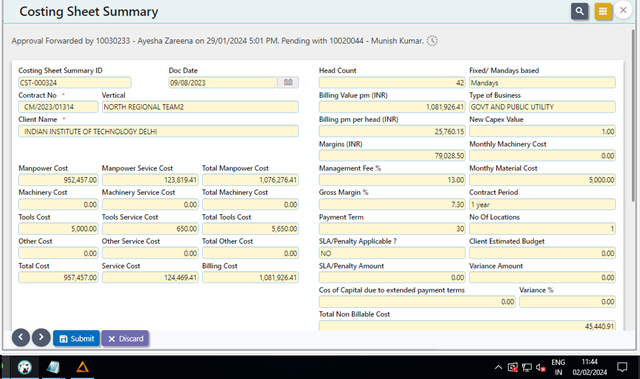Open the orange triangle taskbar app
Viewport: 640px width, 379px height.
[x=82, y=368]
